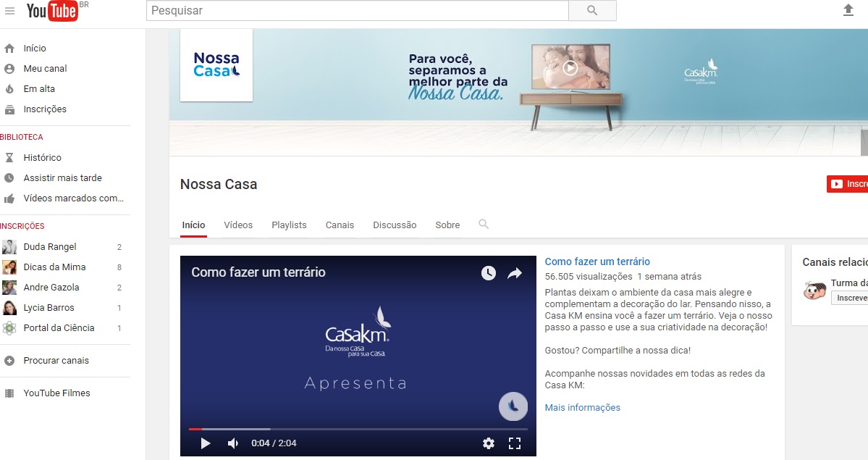Switch to the Vídeos tab

point(238,225)
